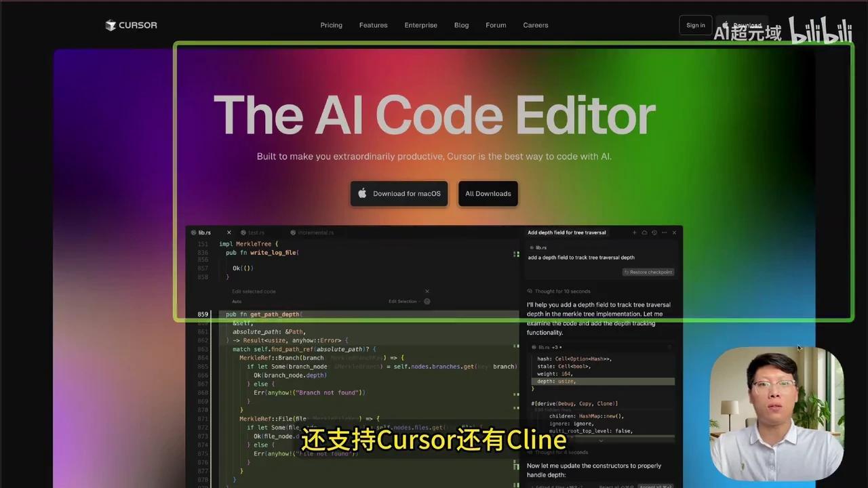The width and height of the screenshot is (868, 488).
Task: Open the Auto model dropdown
Action: tap(237, 302)
